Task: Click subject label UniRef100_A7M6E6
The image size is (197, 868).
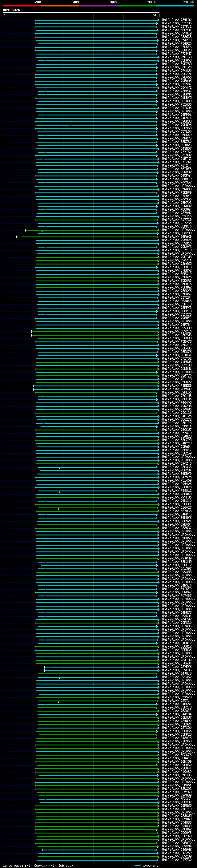Action: coord(177,47)
